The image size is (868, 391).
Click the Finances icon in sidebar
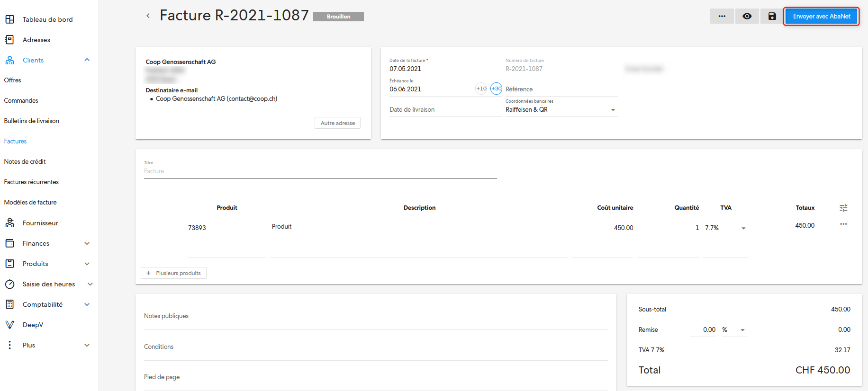[x=9, y=243]
